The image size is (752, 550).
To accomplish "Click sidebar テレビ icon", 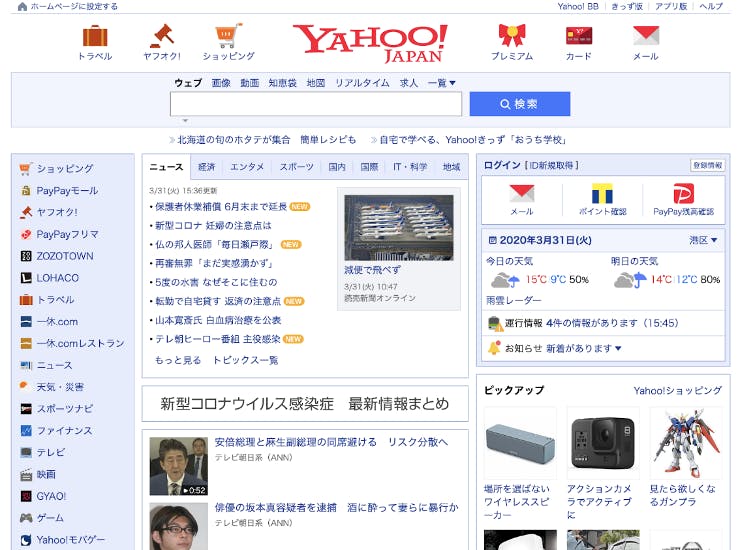I will tap(26, 452).
